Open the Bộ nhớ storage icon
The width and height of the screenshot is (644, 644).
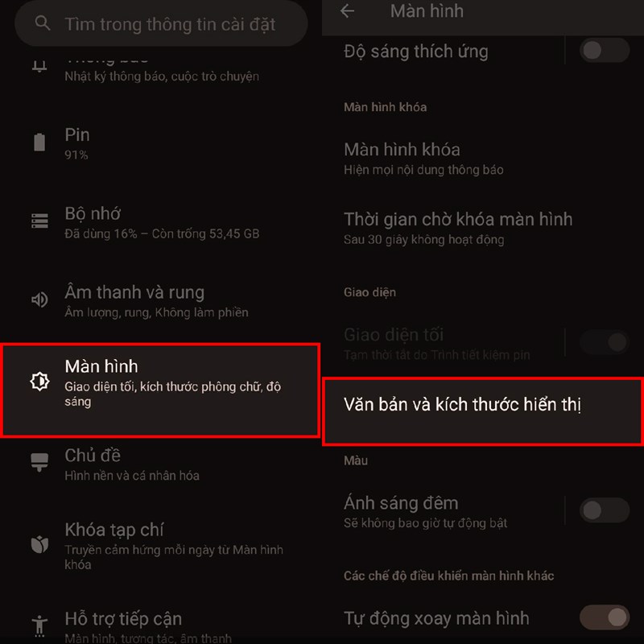pos(39,221)
